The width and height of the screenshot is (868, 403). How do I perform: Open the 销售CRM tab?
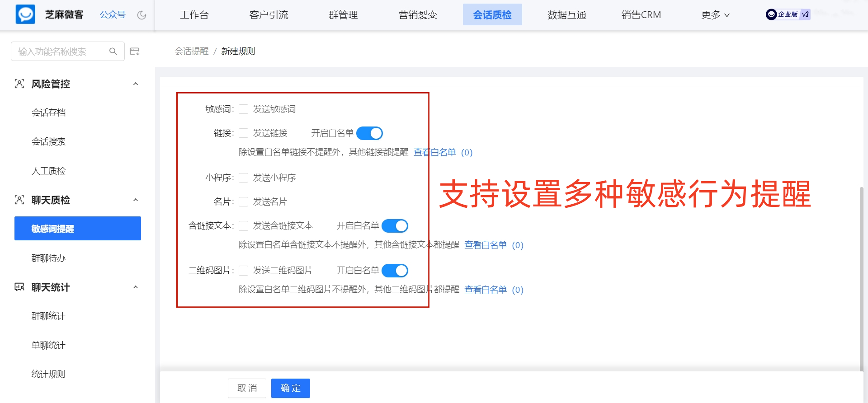(641, 15)
